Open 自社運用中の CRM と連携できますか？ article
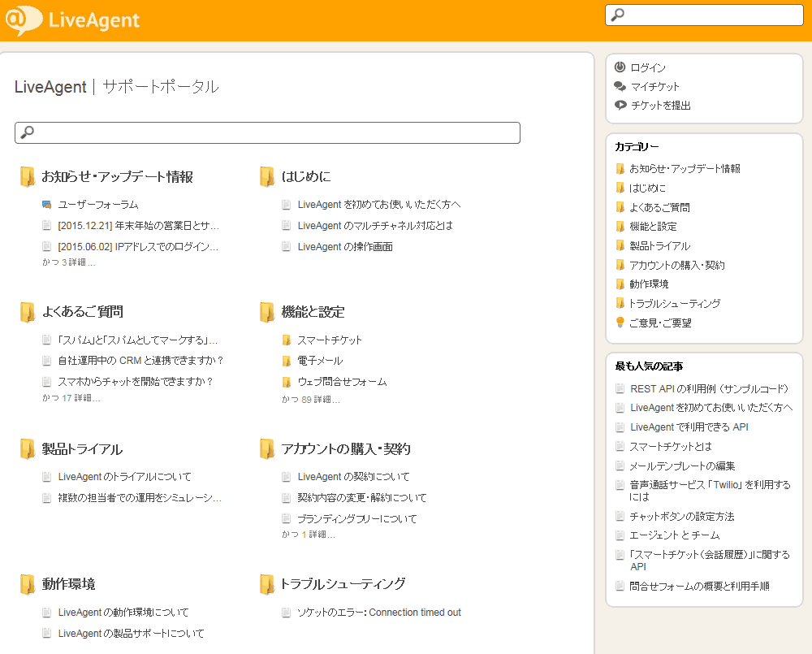The width and height of the screenshot is (812, 654). (140, 360)
